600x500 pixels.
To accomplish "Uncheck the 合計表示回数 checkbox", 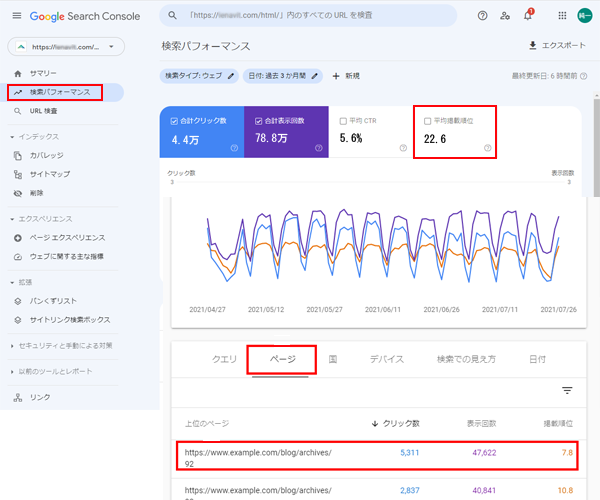I will point(258,121).
